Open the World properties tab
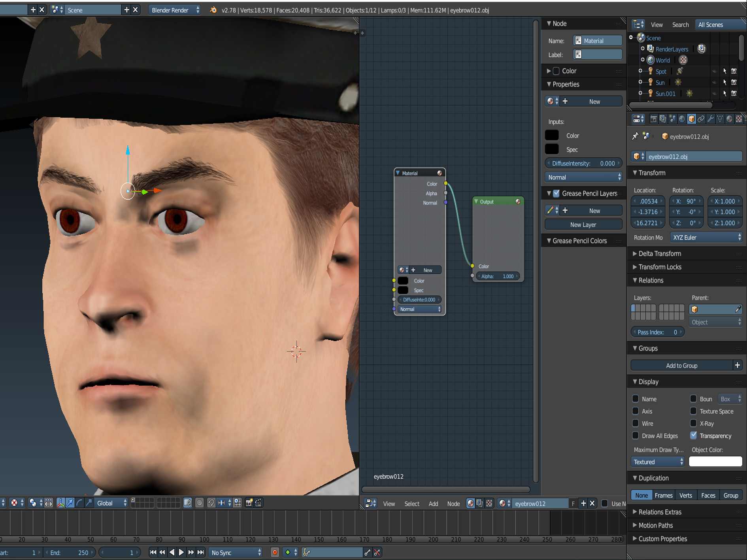 click(x=682, y=119)
